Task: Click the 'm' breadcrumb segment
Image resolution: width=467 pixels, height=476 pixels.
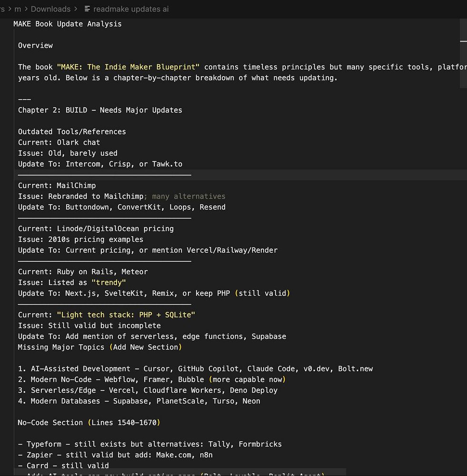Action: tap(18, 9)
